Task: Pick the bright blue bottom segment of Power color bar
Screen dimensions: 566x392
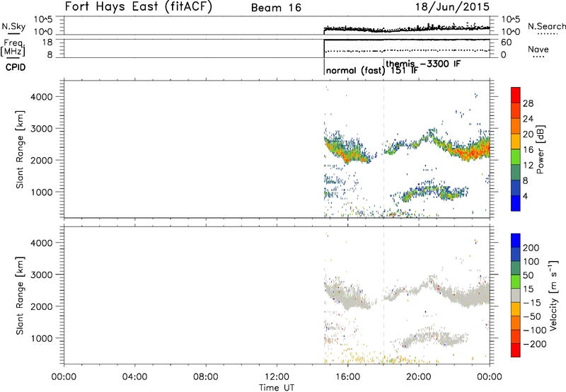Action: pyautogui.click(x=516, y=203)
